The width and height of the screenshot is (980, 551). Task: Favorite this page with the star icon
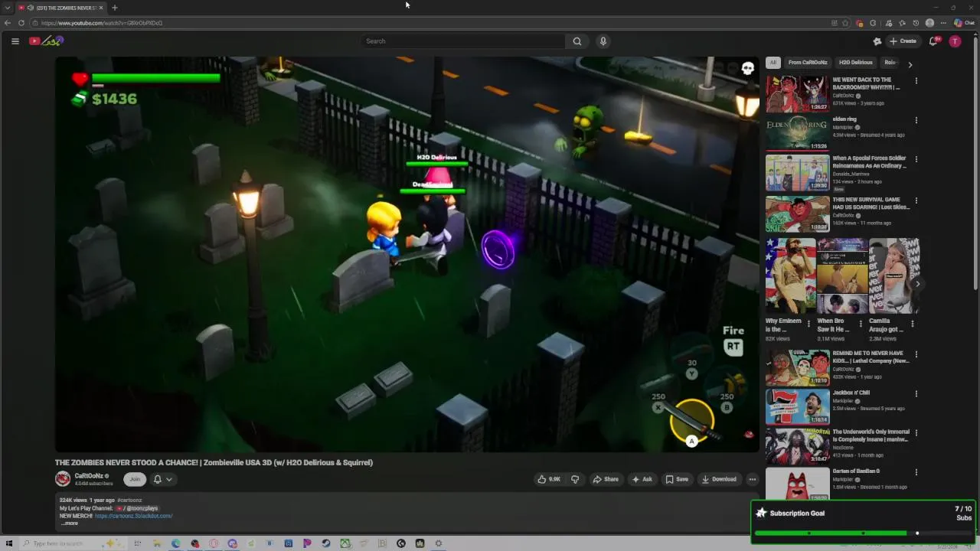pyautogui.click(x=845, y=23)
